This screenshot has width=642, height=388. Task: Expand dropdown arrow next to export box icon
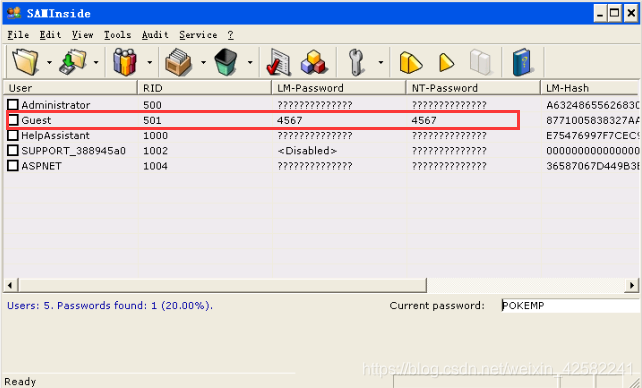tap(203, 63)
